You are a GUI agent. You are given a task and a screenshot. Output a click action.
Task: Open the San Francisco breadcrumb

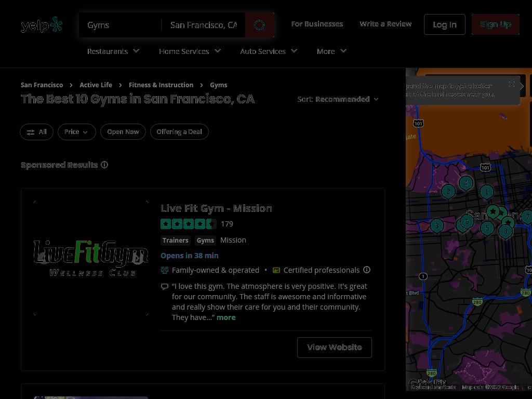(42, 85)
